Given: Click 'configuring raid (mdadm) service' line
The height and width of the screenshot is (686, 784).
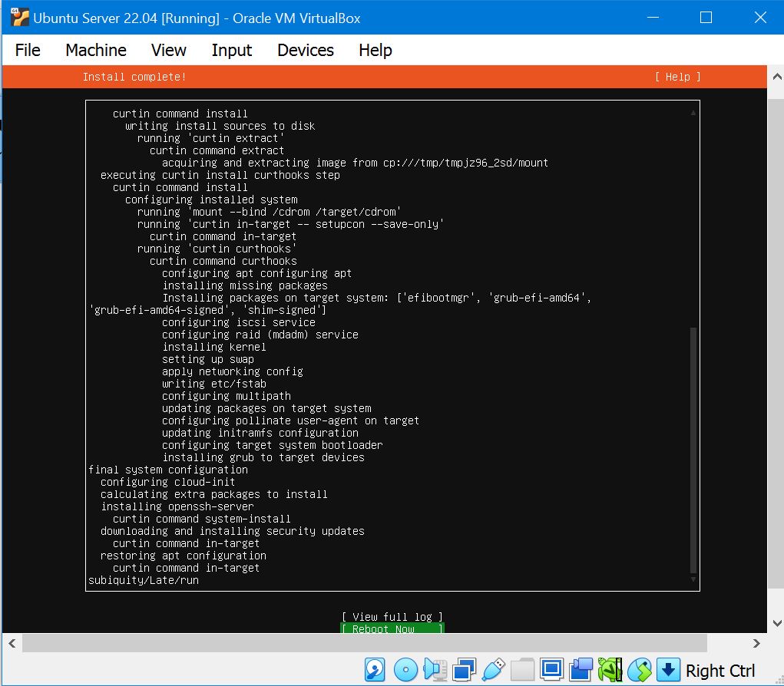Looking at the screenshot, I should [x=260, y=335].
